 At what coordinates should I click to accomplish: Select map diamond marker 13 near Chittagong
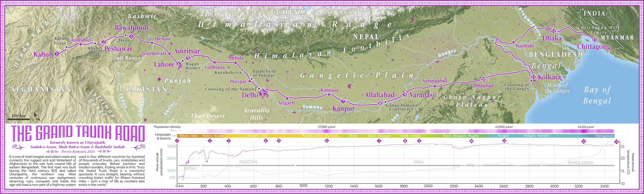coord(595,40)
